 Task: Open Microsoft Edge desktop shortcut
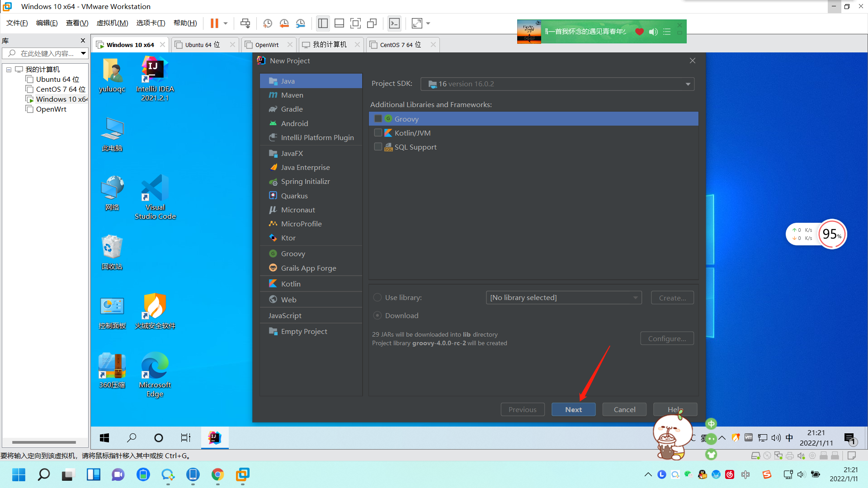pyautogui.click(x=155, y=374)
